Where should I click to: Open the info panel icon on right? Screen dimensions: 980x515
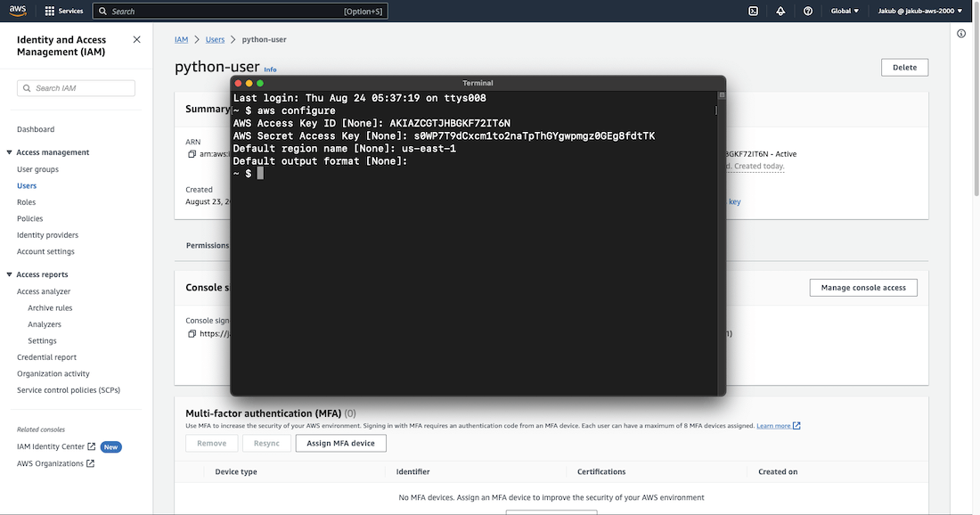pos(961,34)
